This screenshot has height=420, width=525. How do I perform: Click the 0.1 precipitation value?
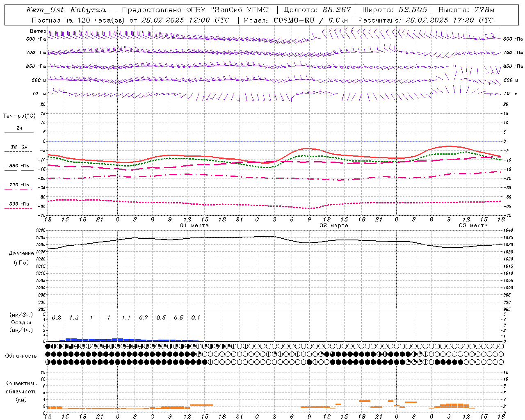[x=196, y=318]
